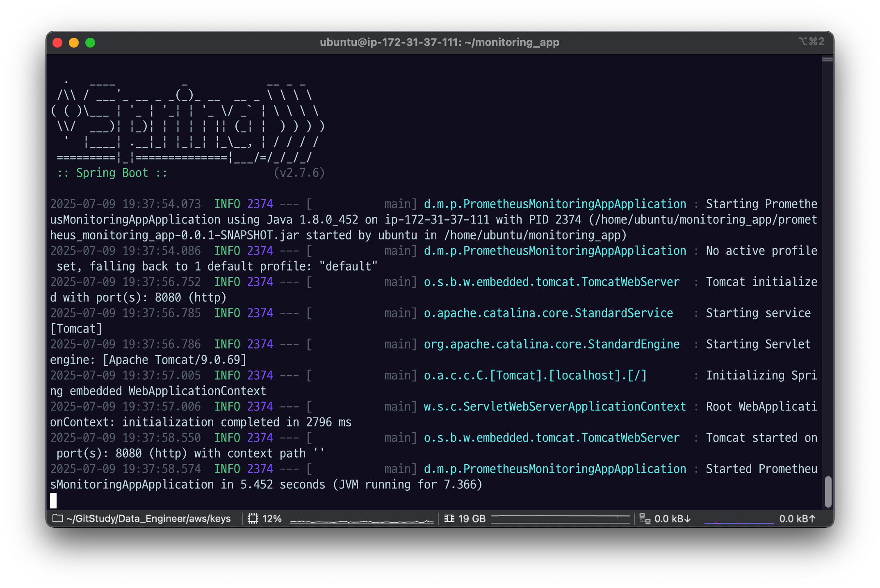Click the upload arrow at status bar end

[812, 519]
